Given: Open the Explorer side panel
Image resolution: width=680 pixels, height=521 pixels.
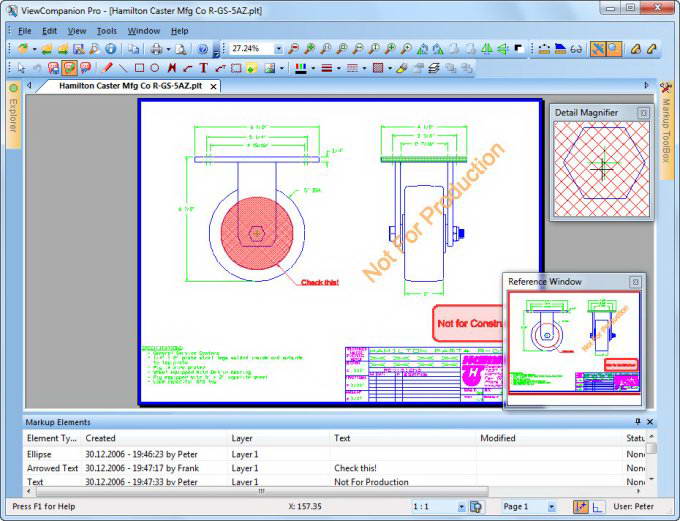Looking at the screenshot, I should [13, 115].
